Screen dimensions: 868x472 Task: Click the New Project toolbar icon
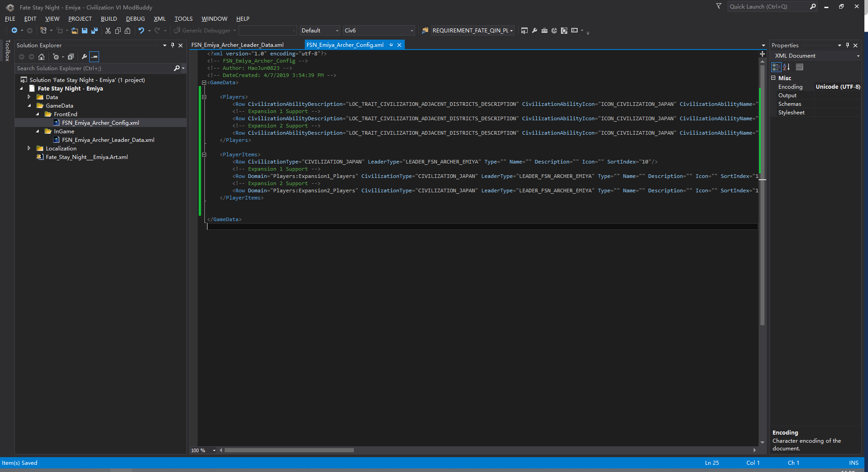[x=43, y=31]
